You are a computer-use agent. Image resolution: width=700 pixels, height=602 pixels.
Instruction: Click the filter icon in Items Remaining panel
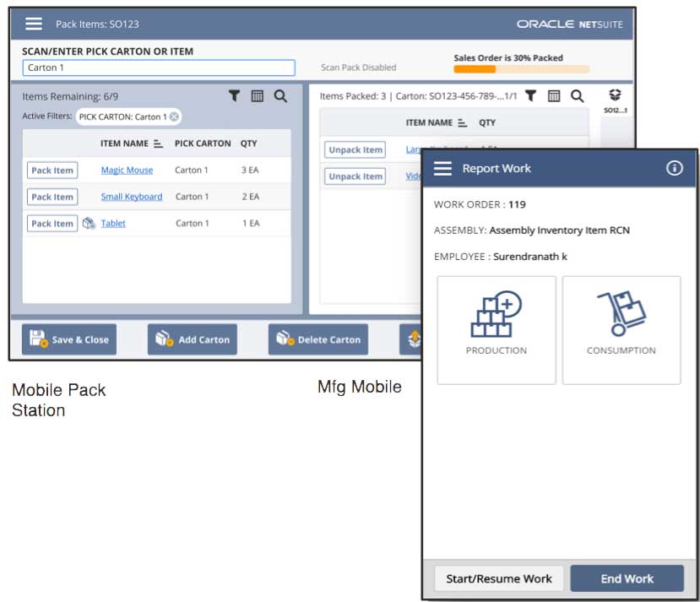tap(235, 96)
